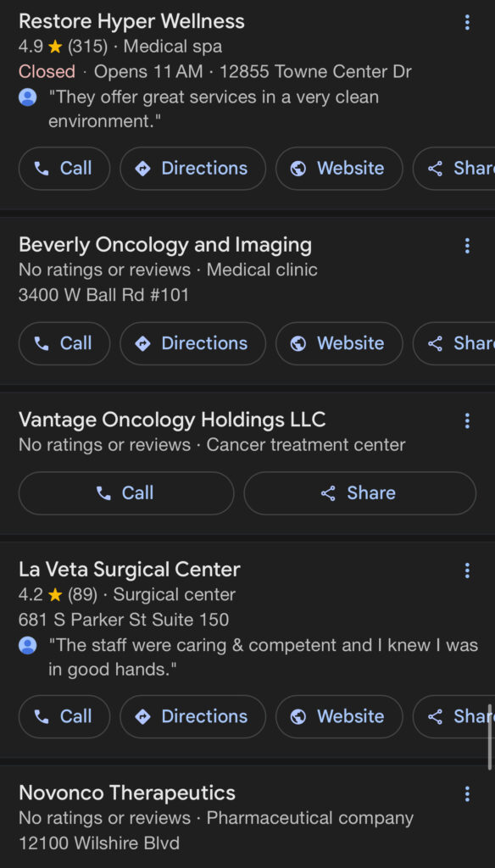Visit Restore Hyper Wellness website
Image resolution: width=495 pixels, height=868 pixels.
(339, 169)
